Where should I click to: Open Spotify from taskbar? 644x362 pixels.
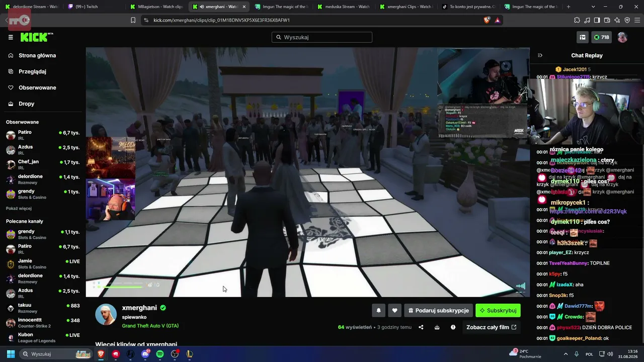click(x=160, y=354)
